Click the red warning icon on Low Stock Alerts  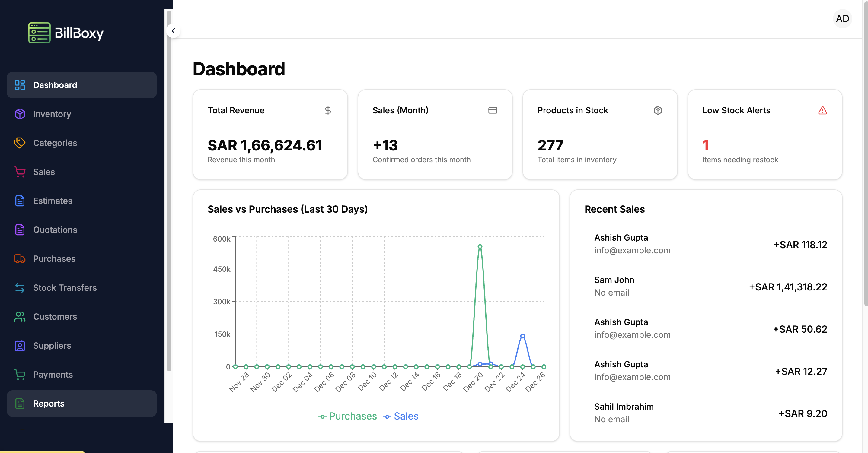(x=822, y=111)
